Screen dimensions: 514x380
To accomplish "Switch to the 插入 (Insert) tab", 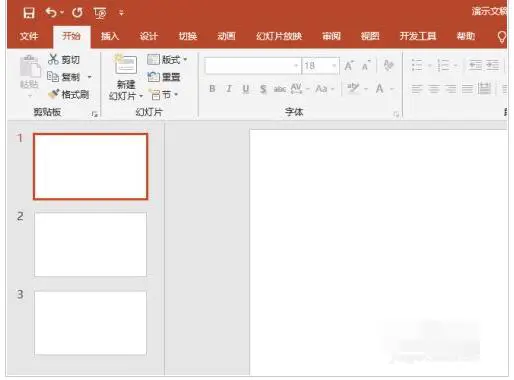I will 110,36.
